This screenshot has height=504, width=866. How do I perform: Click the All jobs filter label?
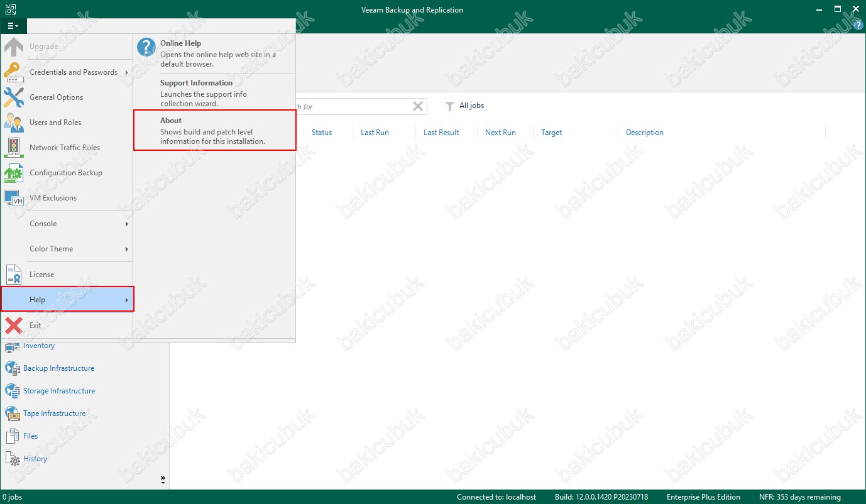click(x=472, y=106)
